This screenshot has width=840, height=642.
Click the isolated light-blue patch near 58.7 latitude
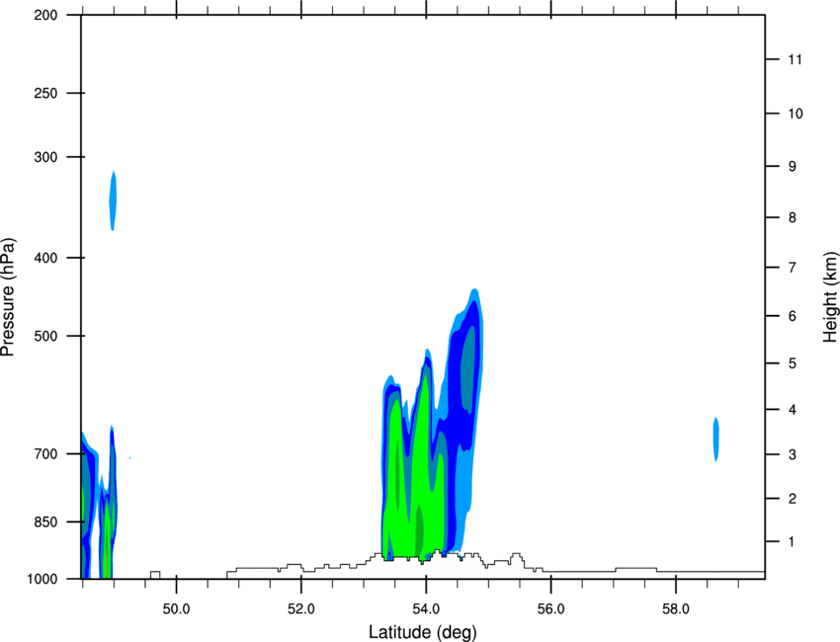point(715,440)
